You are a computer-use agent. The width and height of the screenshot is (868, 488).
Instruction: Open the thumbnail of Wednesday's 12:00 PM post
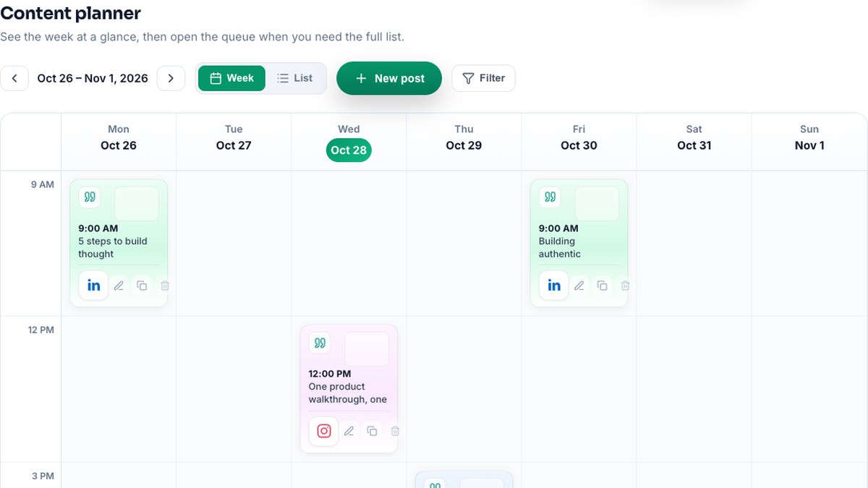(367, 348)
